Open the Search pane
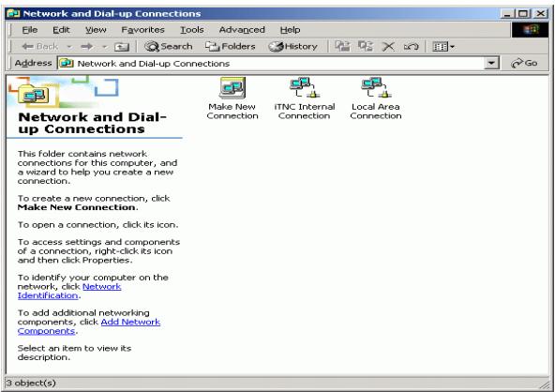This screenshot has width=555, height=392. click(x=169, y=46)
